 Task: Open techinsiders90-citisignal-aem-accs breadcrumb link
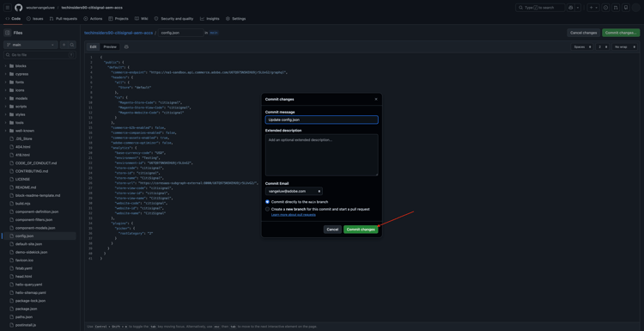point(118,33)
